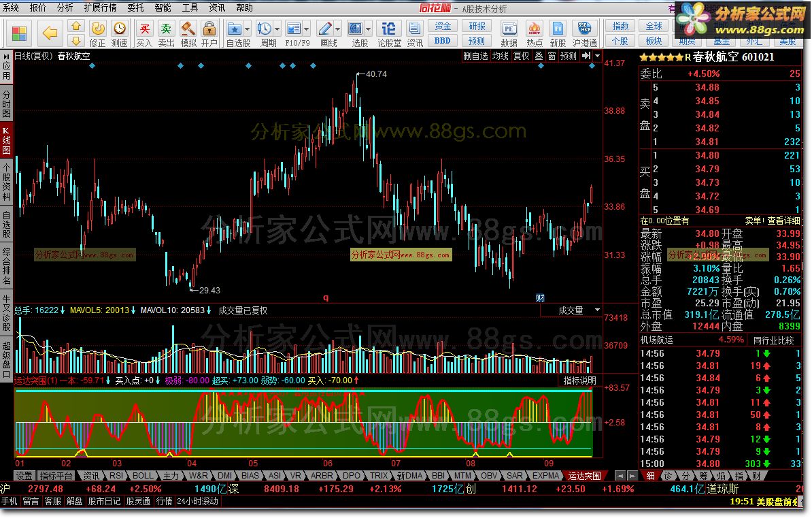Click 删自选 to remove from watchlist
This screenshot has height=518, width=812.
pos(475,56)
